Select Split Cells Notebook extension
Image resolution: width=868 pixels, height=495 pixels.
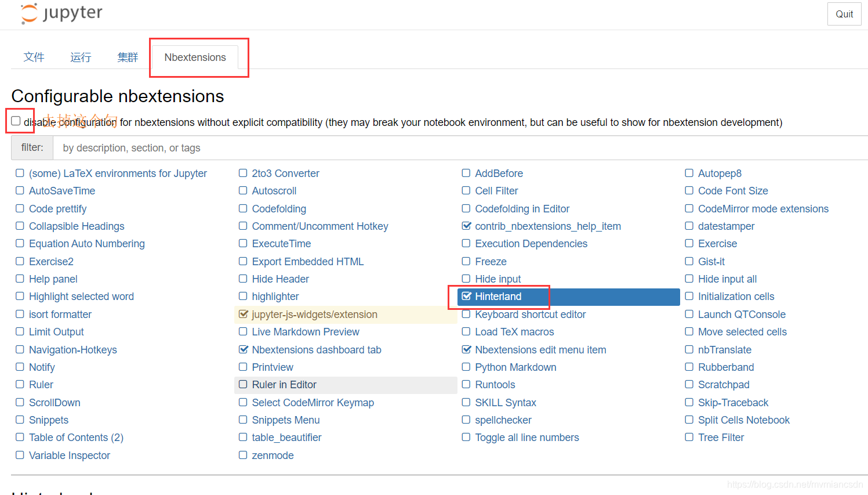point(744,420)
